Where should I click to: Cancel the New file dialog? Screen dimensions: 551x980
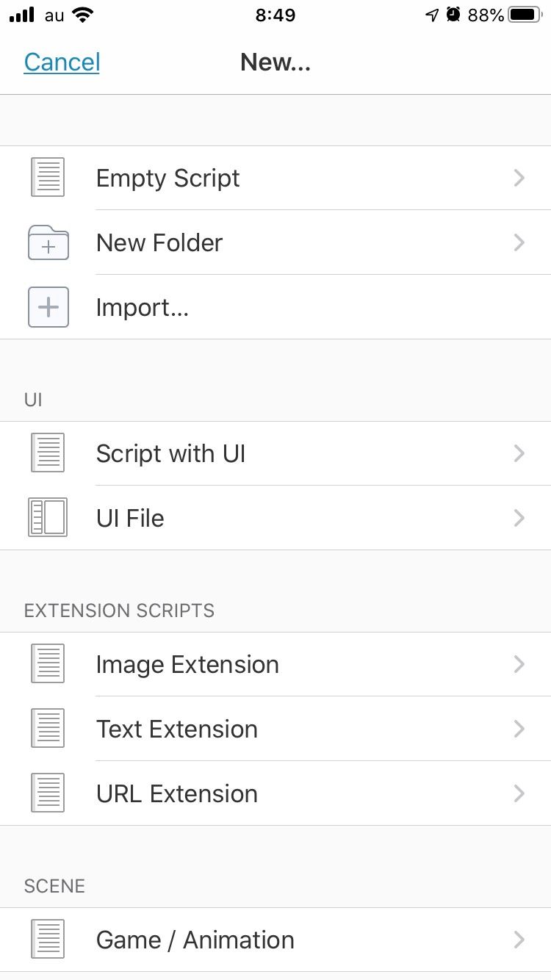62,62
